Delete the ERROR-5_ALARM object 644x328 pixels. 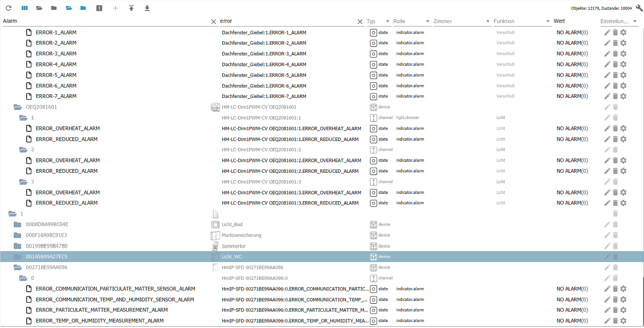point(615,75)
